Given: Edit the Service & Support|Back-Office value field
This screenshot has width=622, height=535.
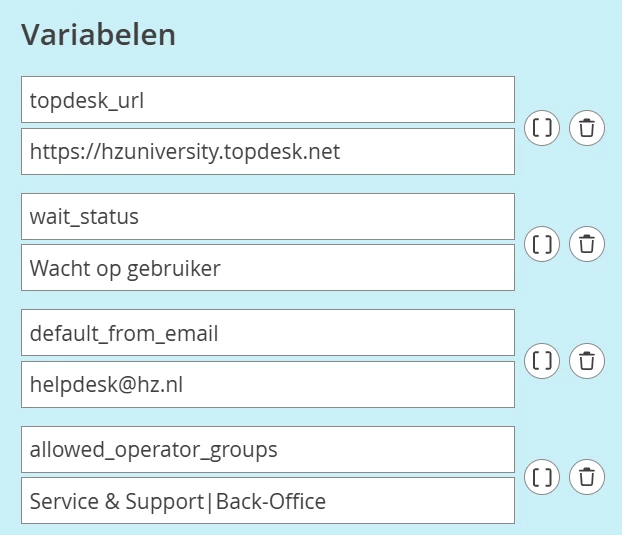Looking at the screenshot, I should pyautogui.click(x=268, y=500).
